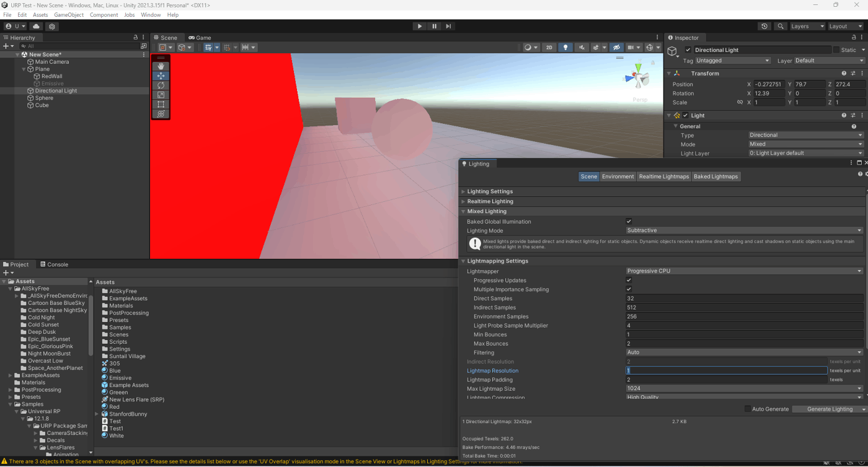Select the Rect tool
Viewport: 868px width, 467px height.
(x=161, y=104)
